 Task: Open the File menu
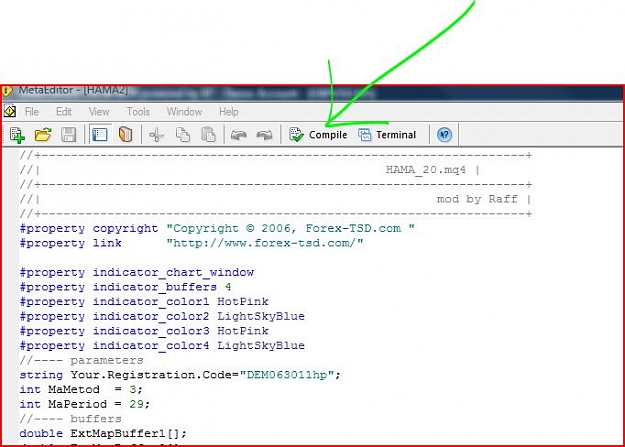tap(32, 112)
